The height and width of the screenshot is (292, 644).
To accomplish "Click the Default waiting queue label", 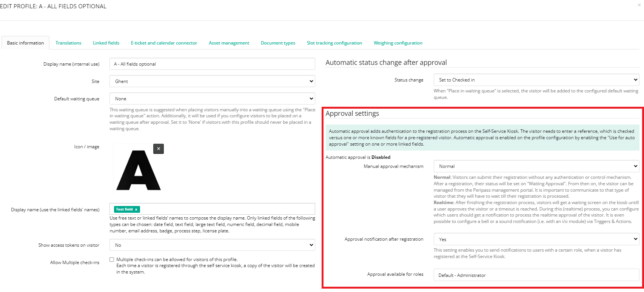I will pos(77,99).
